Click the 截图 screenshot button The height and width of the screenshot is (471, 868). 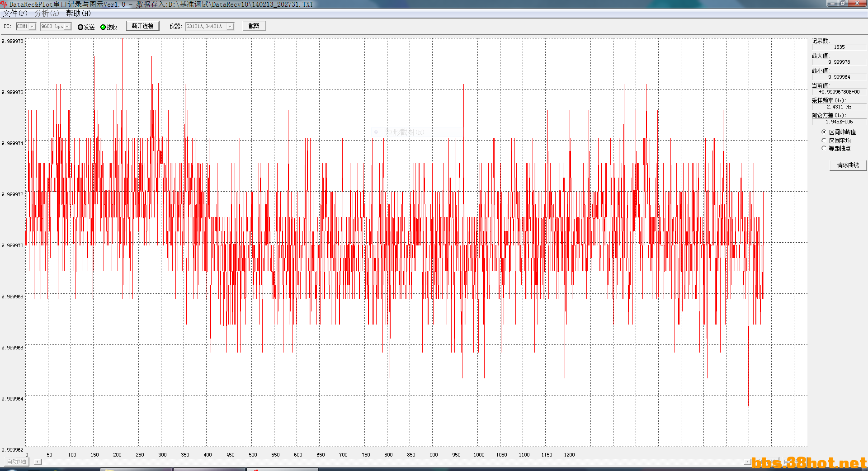[x=254, y=26]
